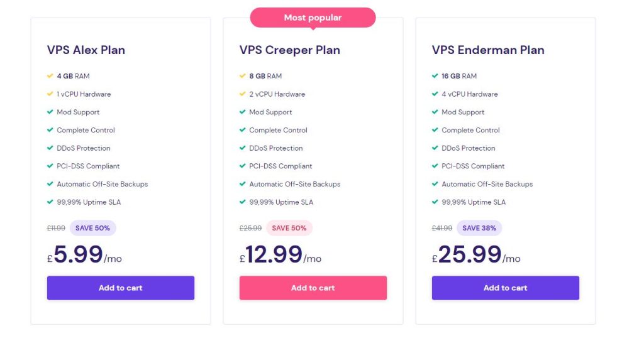Click yellow checkmark beside 1 vCPU Hardware
Image resolution: width=644 pixels, height=341 pixels.
click(x=50, y=94)
